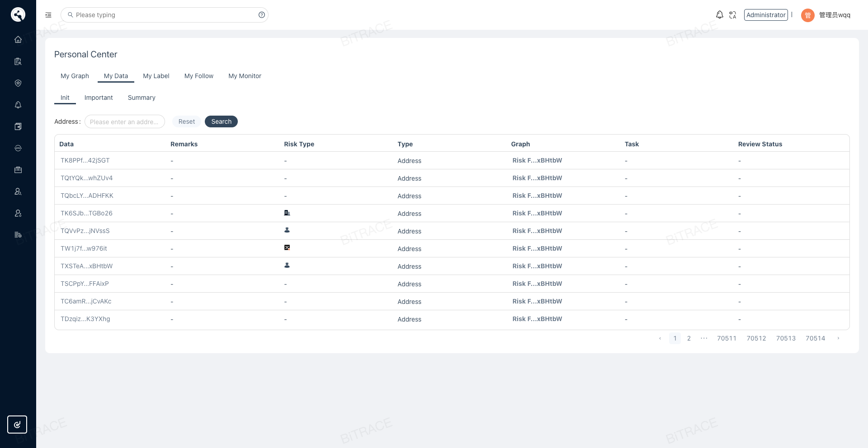
Task: Open graph link in TSCPpY...FFAixP row
Action: 537,284
